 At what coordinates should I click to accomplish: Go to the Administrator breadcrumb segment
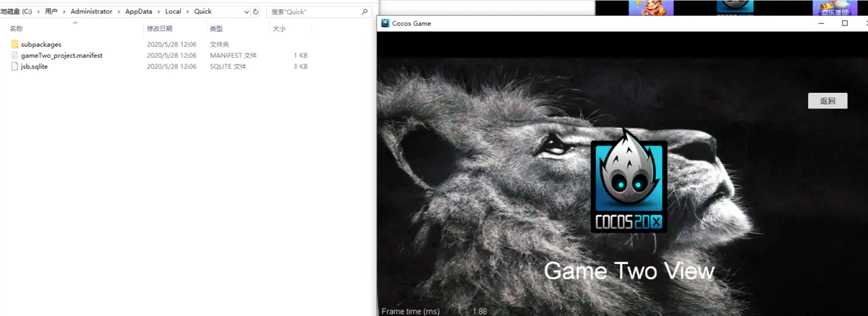(x=91, y=12)
